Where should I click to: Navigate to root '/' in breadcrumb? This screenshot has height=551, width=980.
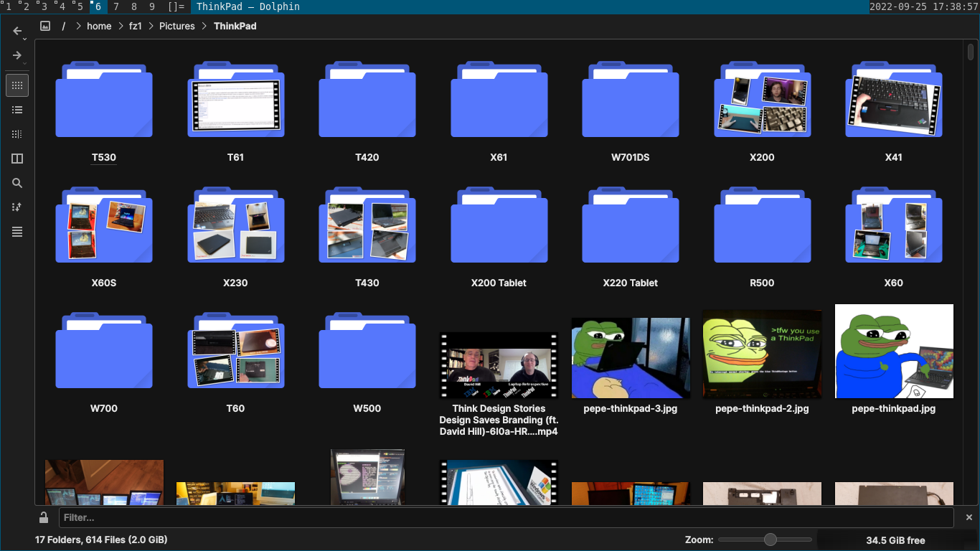[x=64, y=26]
